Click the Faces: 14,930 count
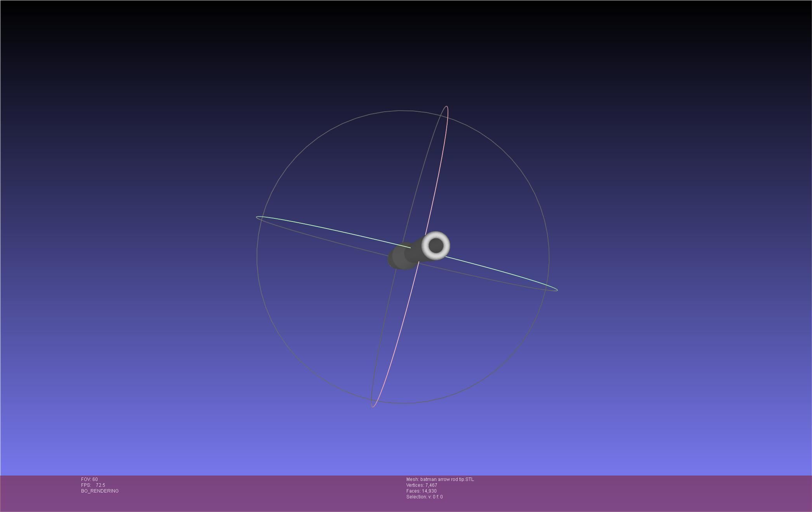This screenshot has height=512, width=812. 421,491
